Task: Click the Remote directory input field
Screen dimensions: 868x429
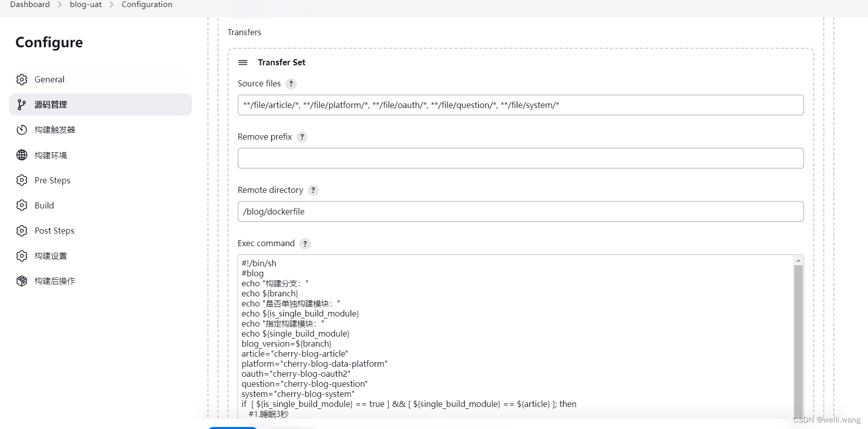Action: click(520, 211)
